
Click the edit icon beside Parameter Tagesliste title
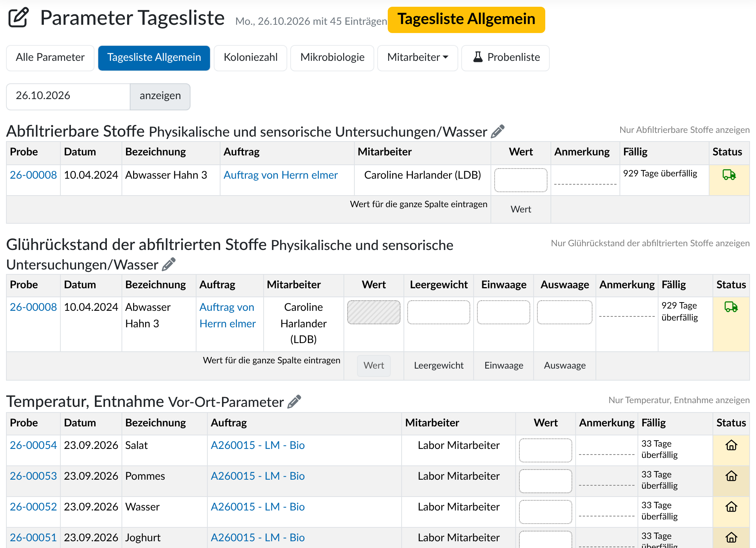[x=18, y=17]
